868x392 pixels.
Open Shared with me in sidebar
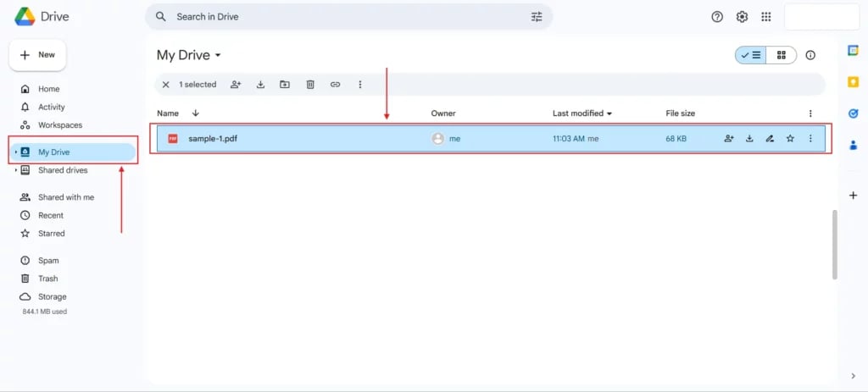(x=65, y=197)
